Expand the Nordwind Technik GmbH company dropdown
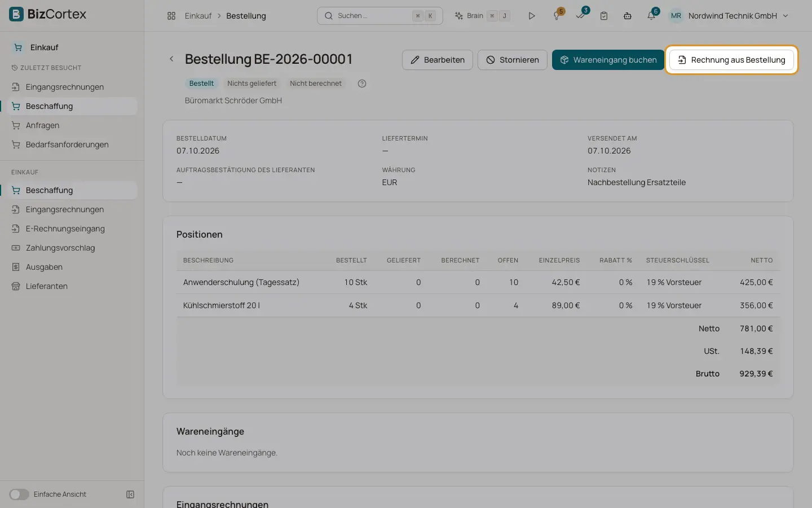 [738, 16]
